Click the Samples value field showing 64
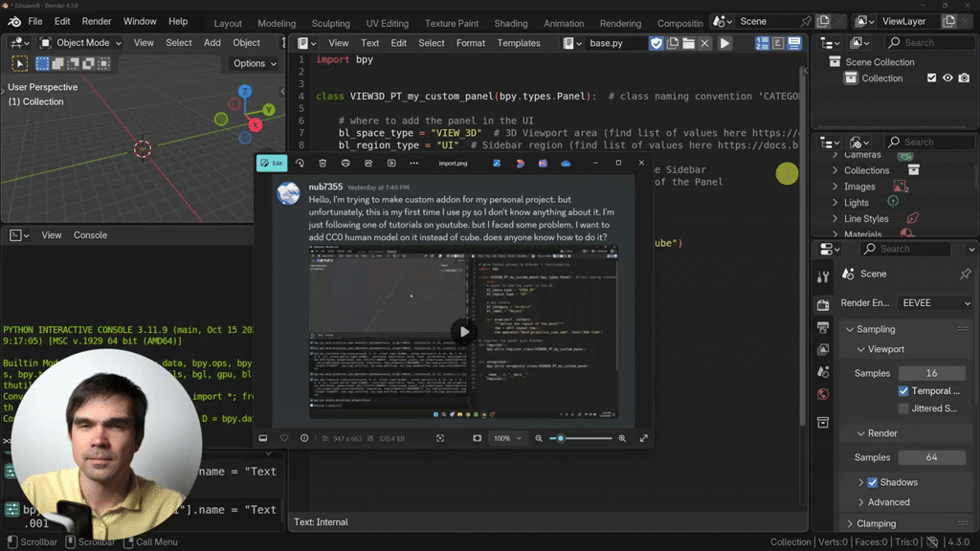 931,457
